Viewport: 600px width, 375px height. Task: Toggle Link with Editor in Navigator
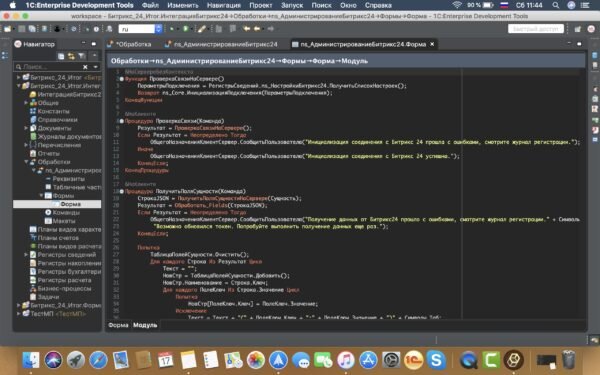pyautogui.click(x=71, y=56)
